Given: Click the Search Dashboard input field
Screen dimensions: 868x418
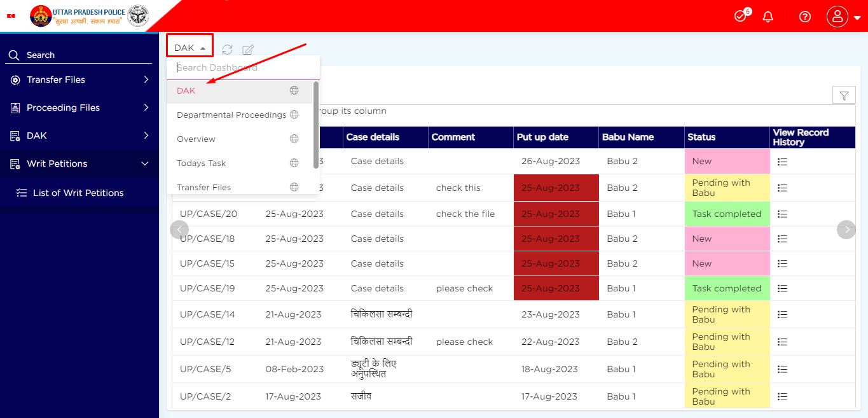Looking at the screenshot, I should (242, 67).
